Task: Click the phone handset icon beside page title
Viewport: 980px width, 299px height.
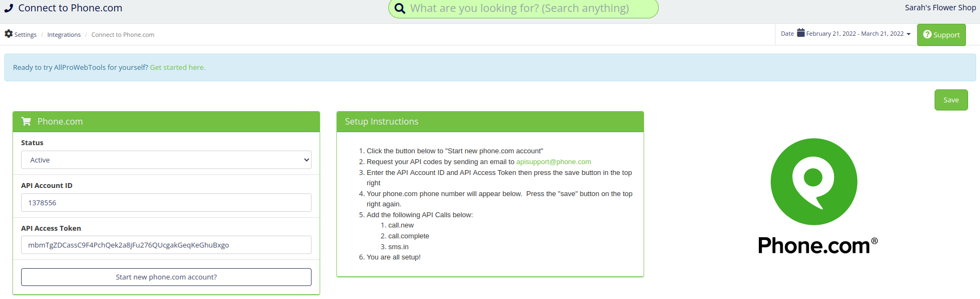Action: click(9, 8)
